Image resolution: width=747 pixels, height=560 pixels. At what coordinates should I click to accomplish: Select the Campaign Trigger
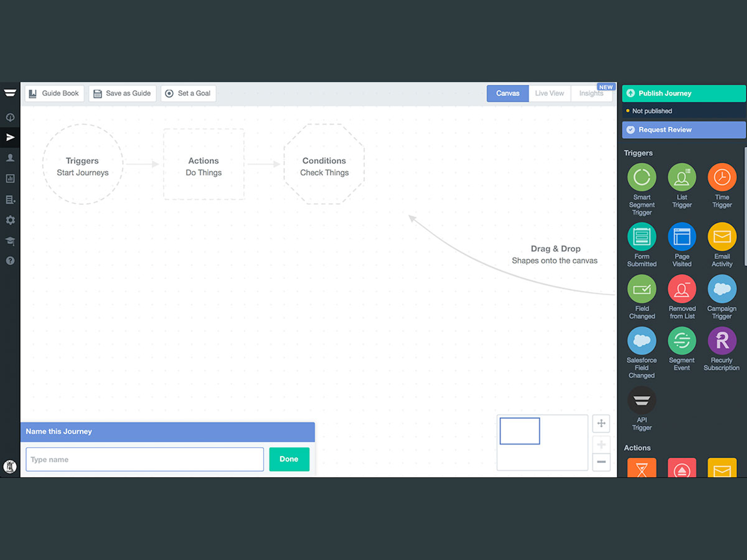(722, 289)
